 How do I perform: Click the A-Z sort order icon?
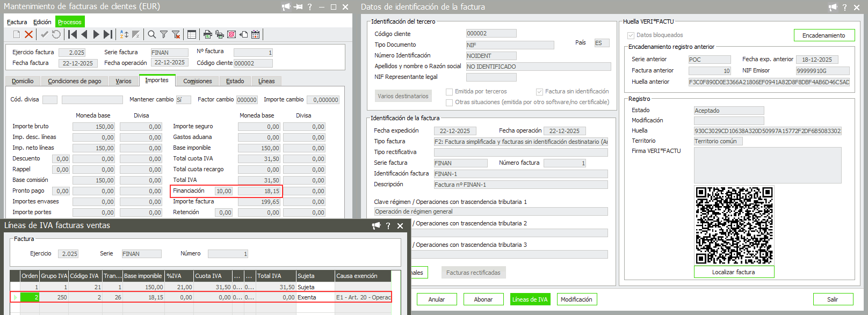pyautogui.click(x=124, y=34)
